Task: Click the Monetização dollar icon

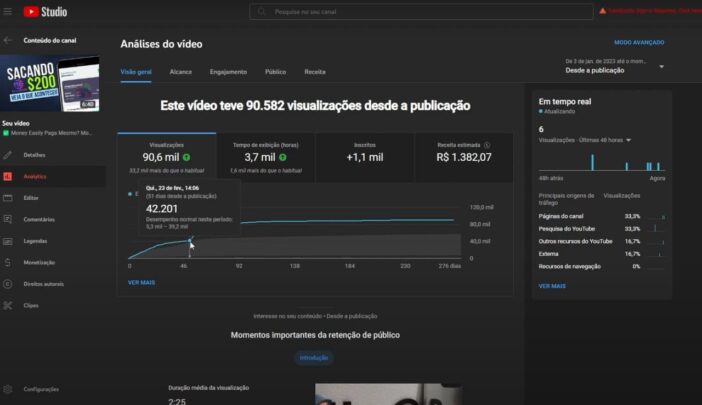Action: point(8,262)
